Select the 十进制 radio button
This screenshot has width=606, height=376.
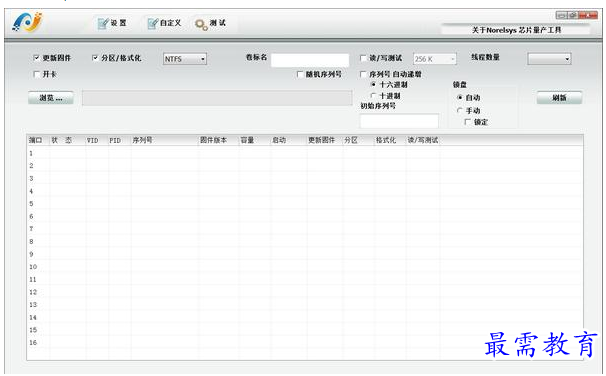[x=373, y=95]
